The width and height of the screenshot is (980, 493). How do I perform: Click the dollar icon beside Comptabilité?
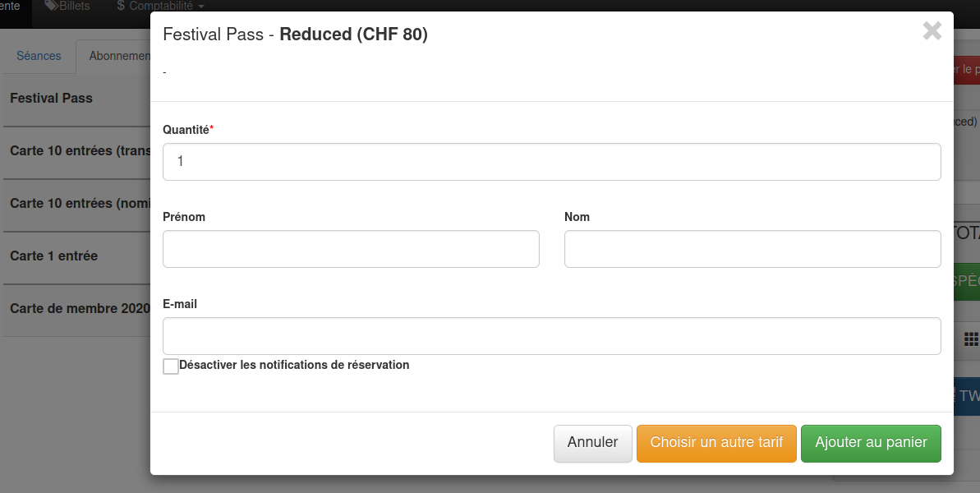click(x=121, y=7)
